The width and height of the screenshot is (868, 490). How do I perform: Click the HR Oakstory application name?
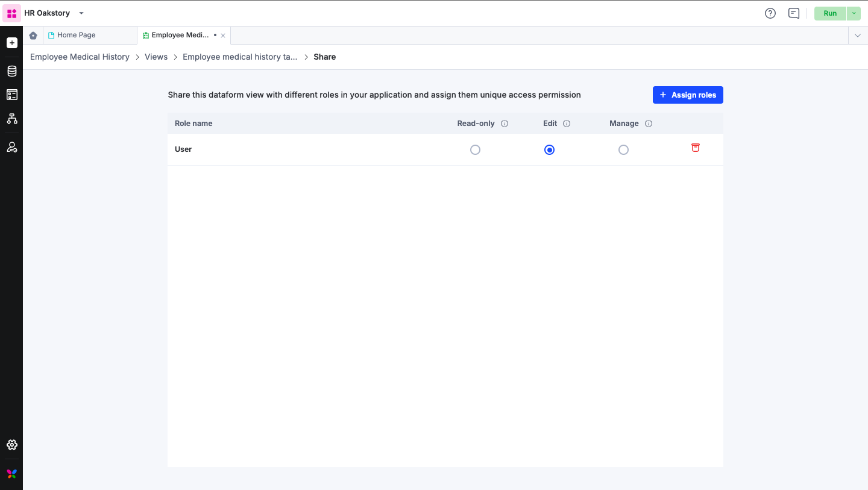(x=47, y=13)
